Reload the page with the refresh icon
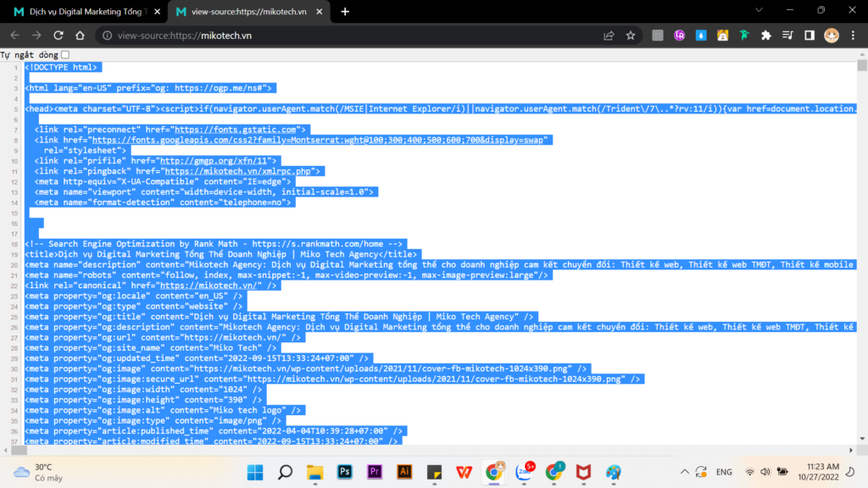 coord(58,36)
